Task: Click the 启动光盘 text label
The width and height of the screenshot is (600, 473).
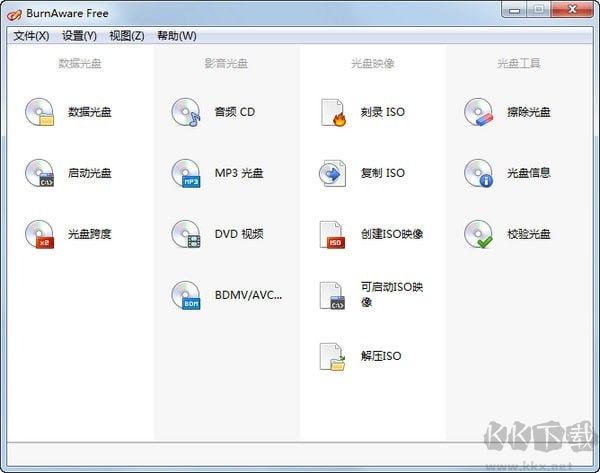Action: click(90, 173)
